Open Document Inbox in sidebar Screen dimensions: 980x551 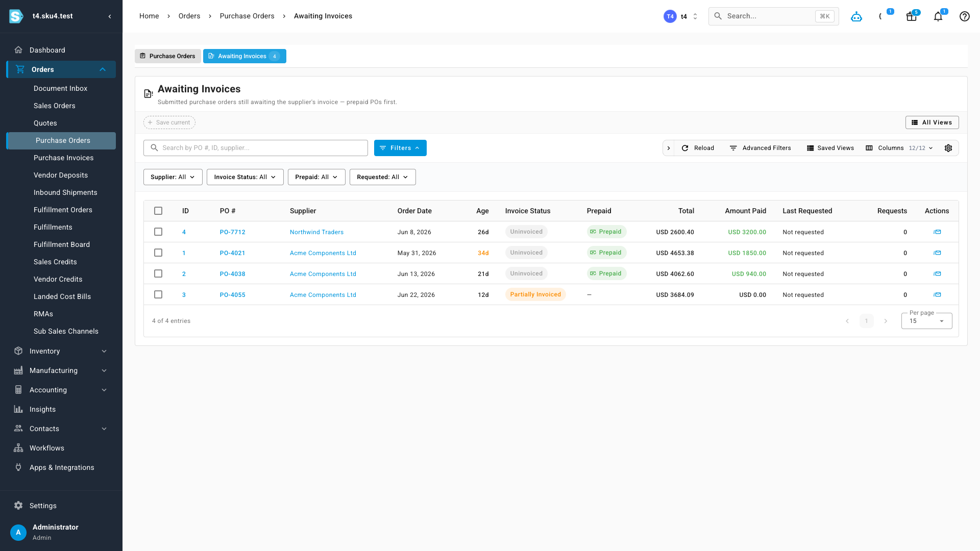point(60,88)
